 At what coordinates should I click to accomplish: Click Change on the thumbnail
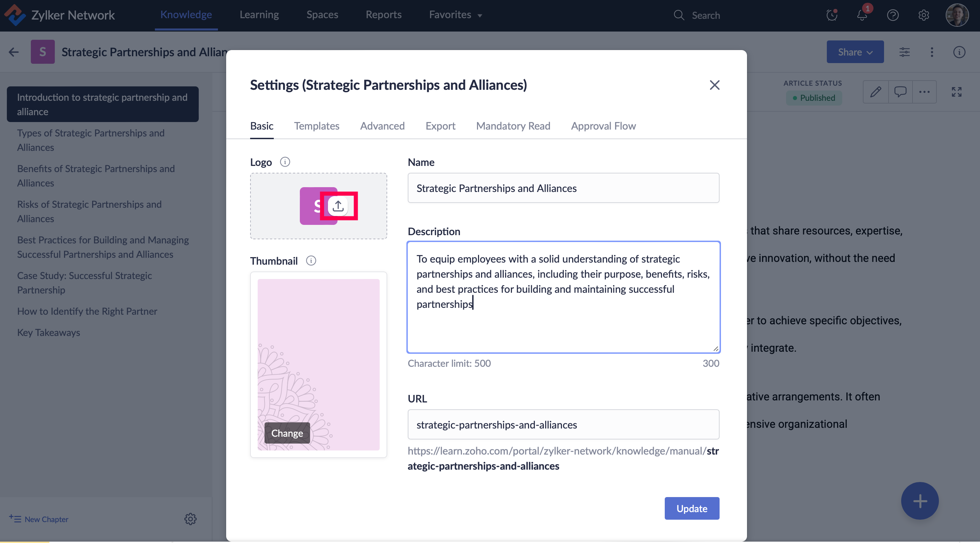coord(287,433)
